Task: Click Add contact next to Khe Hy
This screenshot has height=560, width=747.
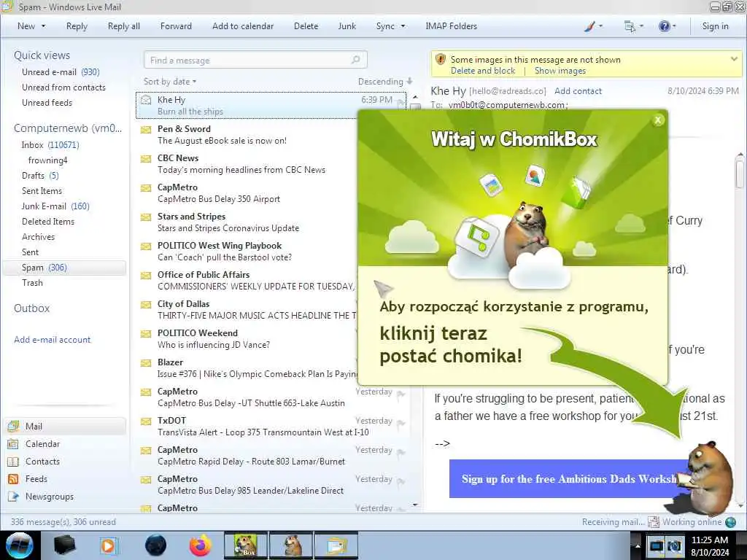Action: tap(578, 91)
